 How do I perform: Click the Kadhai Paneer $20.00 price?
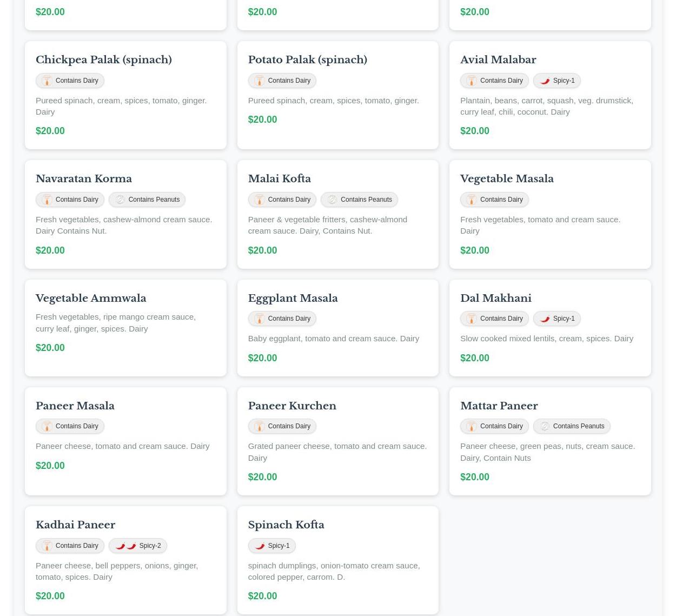point(50,596)
